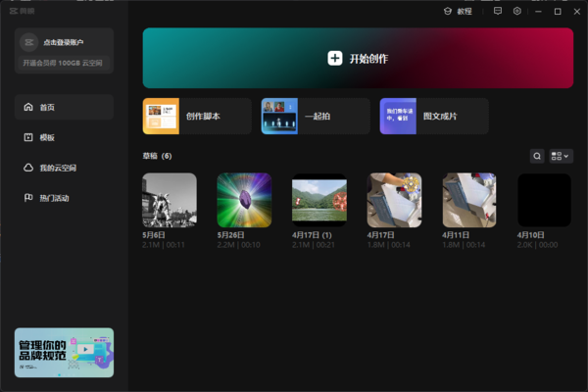Viewport: 588px width, 392px height.
Task: Click 开通会员得 100GB 云空间 link
Action: click(x=64, y=63)
